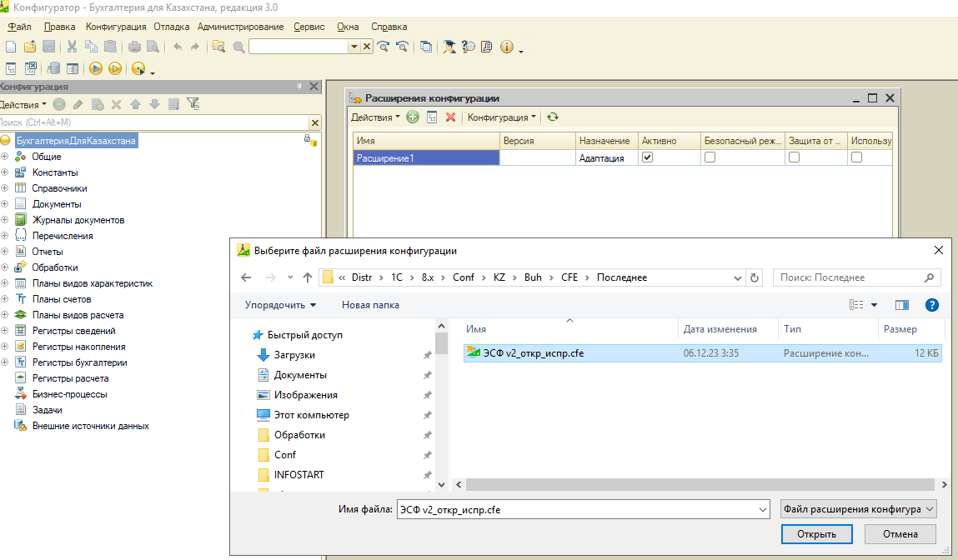958x560 pixels.
Task: Click red delete X in Расширения конфигурации toolbar
Action: 451,117
